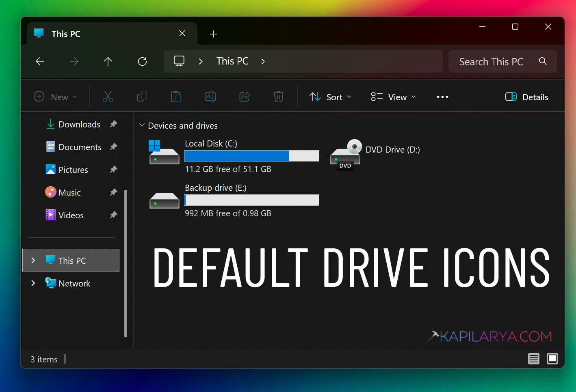Close the This PC tab
576x392 pixels.
click(182, 33)
